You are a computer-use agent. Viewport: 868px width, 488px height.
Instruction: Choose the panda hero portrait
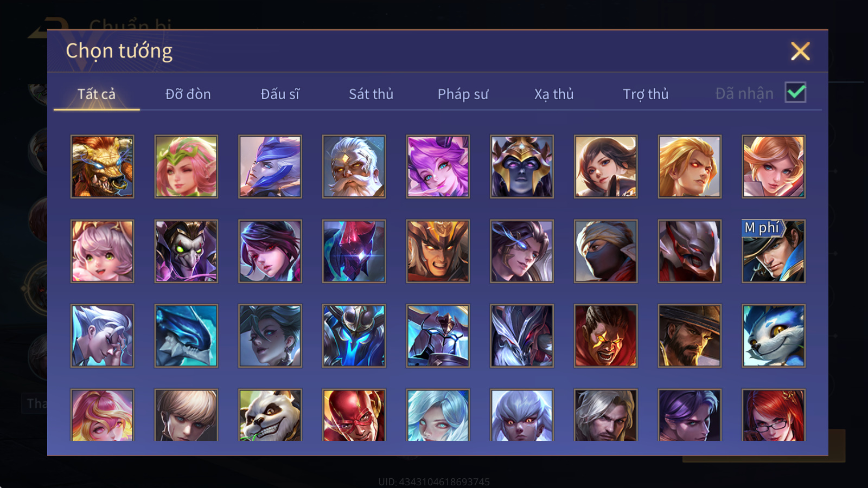click(270, 415)
